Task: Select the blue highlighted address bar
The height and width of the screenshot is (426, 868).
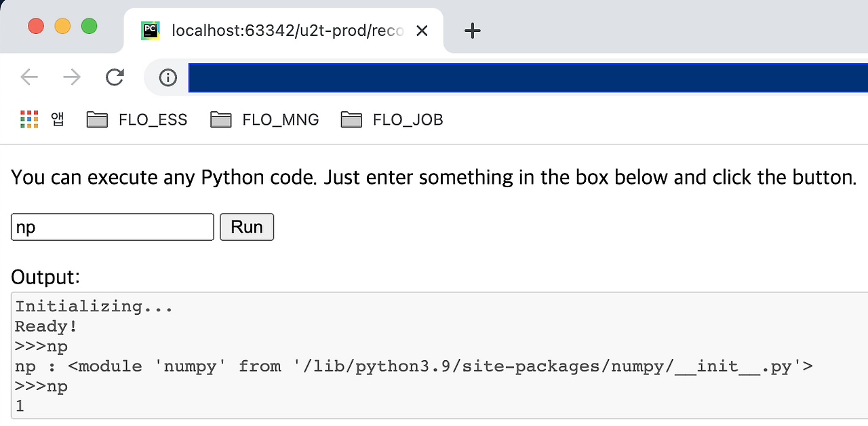Action: tap(529, 77)
